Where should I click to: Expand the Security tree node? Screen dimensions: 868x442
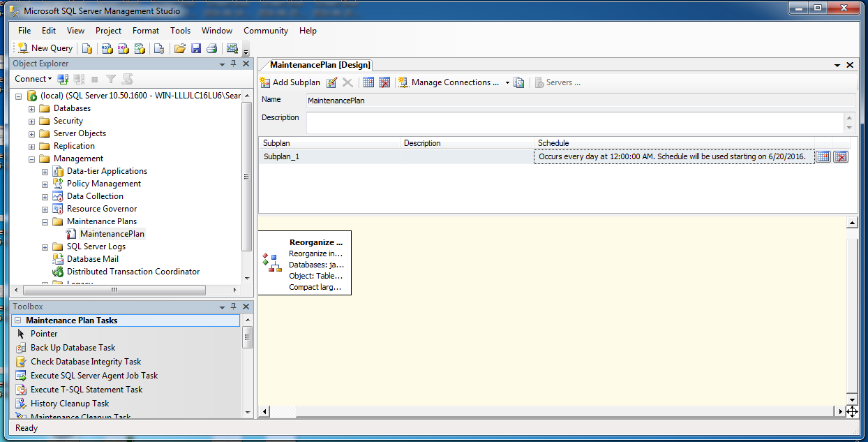coord(31,121)
